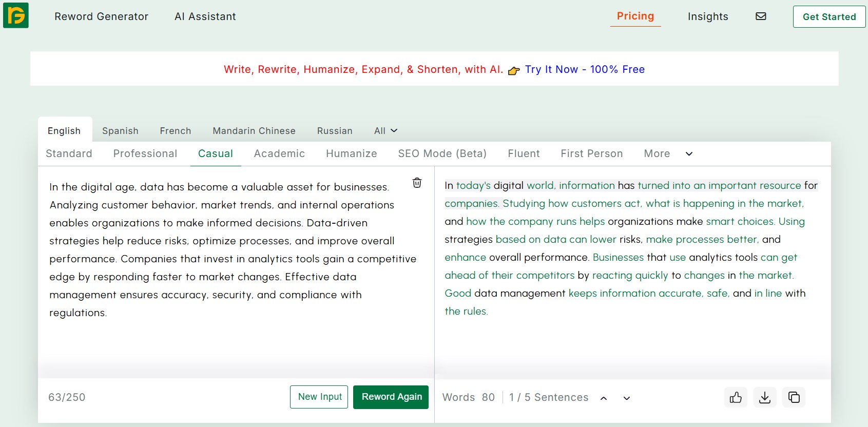Delete input text with the trash icon
868x427 pixels.
coord(417,183)
